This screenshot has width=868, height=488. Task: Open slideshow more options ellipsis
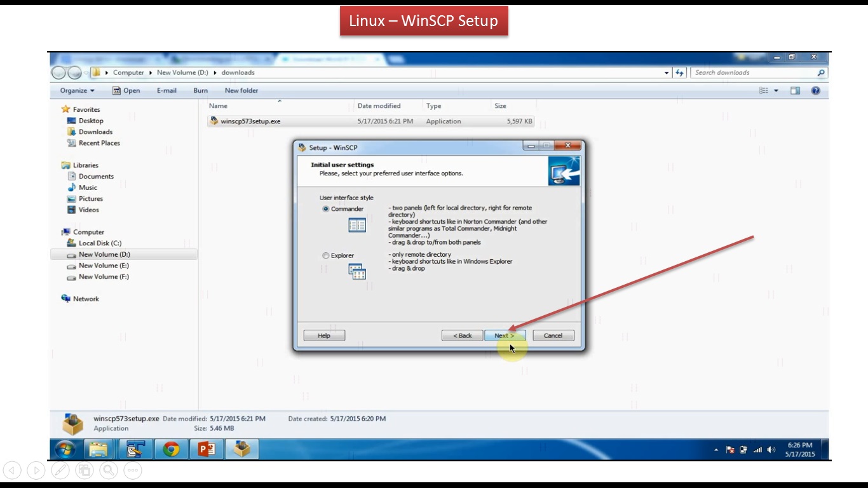coord(132,470)
